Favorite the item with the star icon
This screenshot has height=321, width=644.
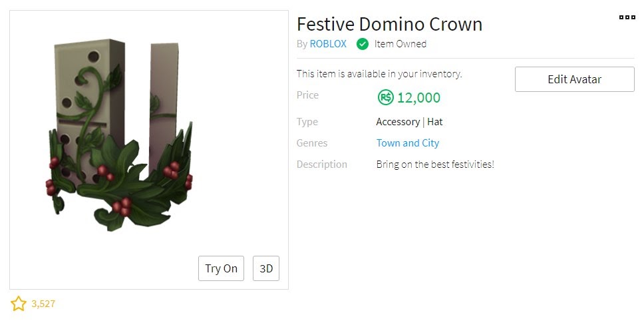pos(18,304)
